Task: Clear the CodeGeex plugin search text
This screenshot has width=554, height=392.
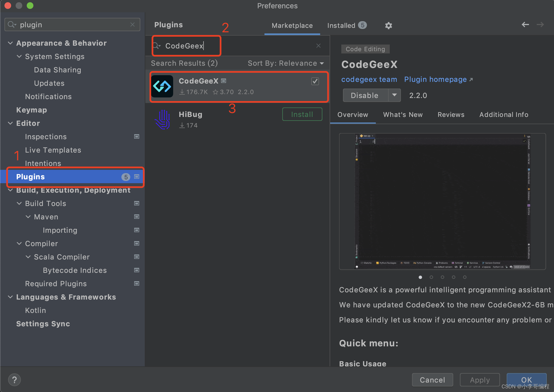Action: coord(318,46)
